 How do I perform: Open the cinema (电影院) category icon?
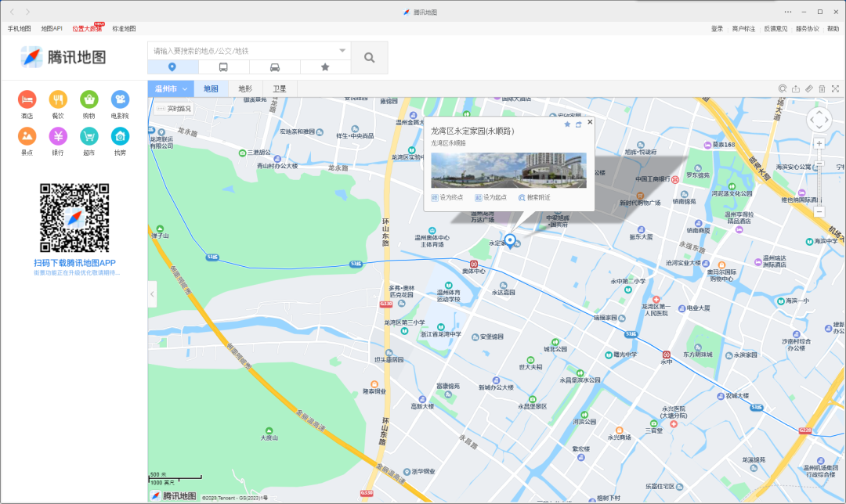[120, 99]
